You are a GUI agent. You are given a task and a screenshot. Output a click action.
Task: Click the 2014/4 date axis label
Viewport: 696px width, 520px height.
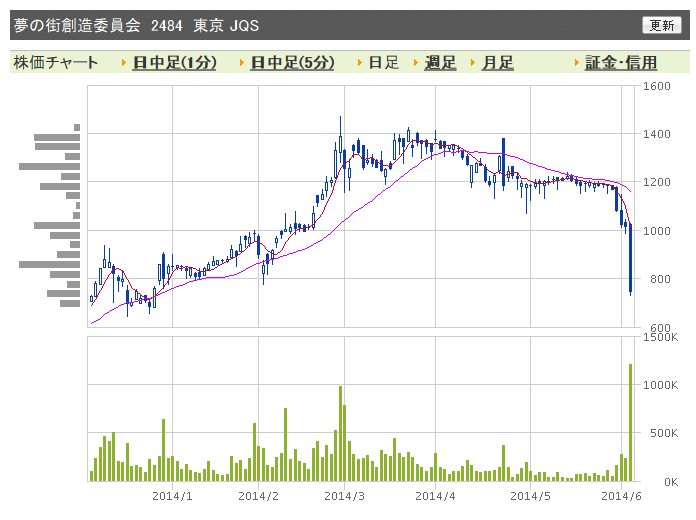click(x=435, y=496)
